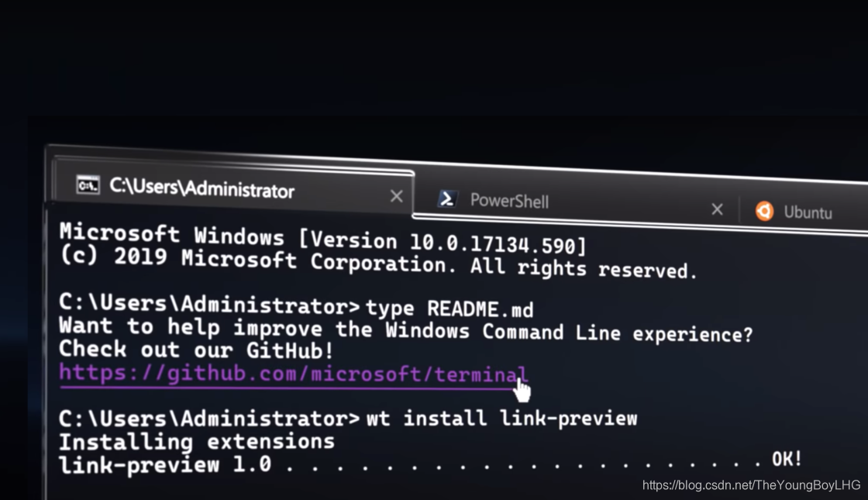The width and height of the screenshot is (868, 500).
Task: Close the C:\Users\Administrator tab
Action: [396, 196]
